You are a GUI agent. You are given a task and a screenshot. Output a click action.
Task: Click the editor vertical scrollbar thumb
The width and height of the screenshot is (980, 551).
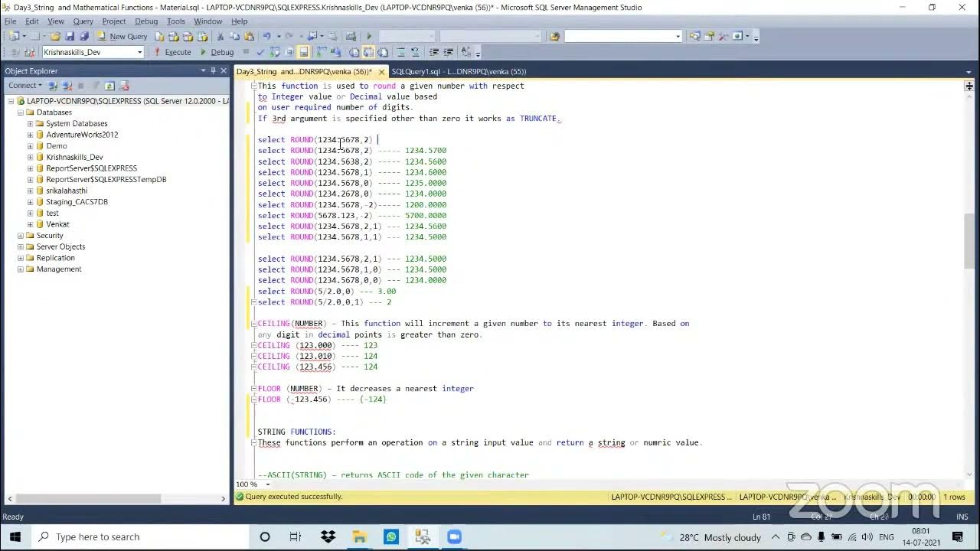pos(969,242)
